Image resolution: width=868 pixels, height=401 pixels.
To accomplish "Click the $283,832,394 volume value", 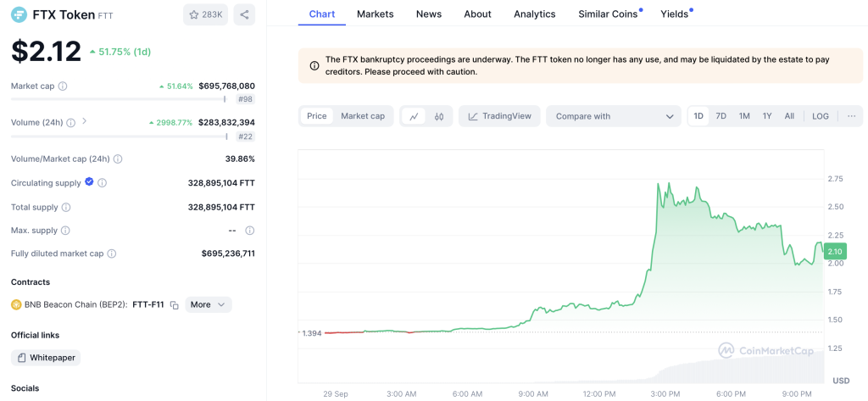I will click(227, 122).
